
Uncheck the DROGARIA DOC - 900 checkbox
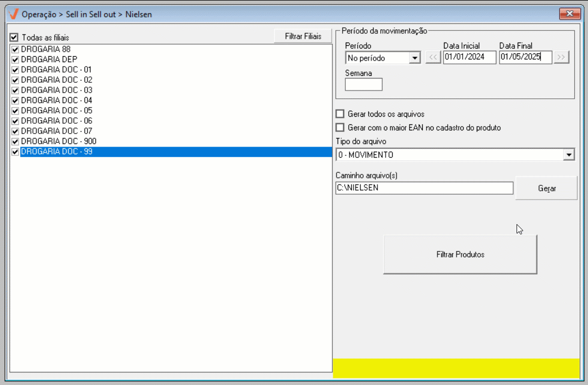point(15,141)
